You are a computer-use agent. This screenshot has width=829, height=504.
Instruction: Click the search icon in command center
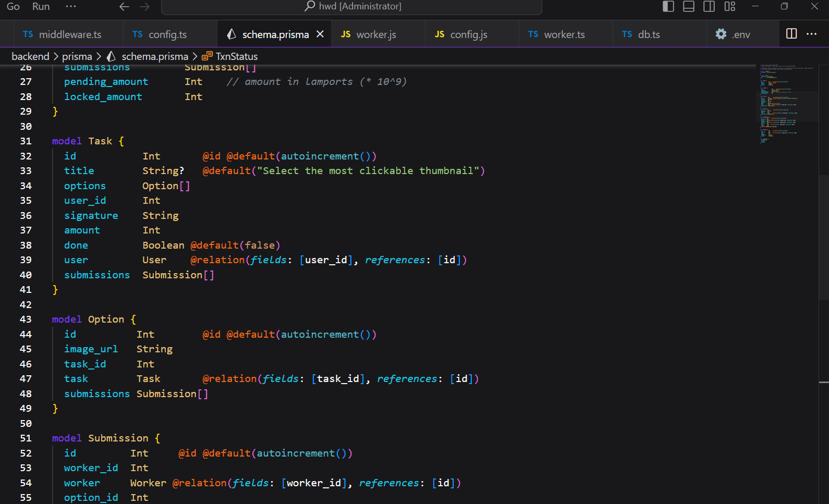click(310, 6)
